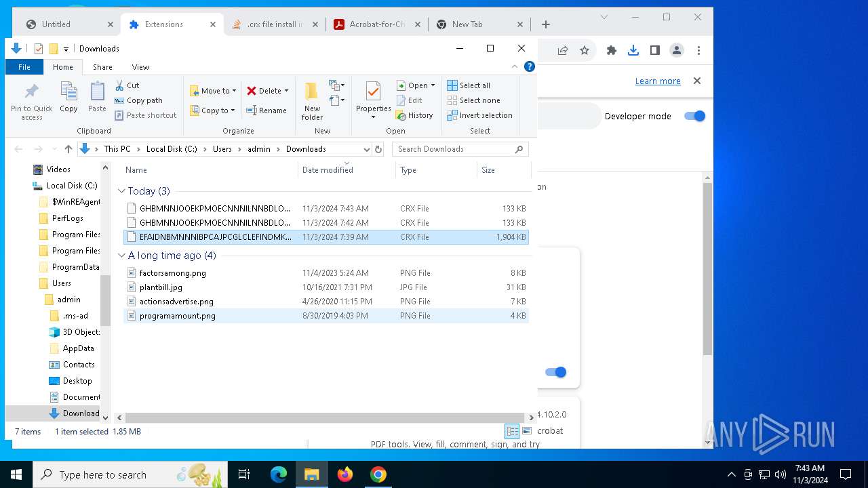Sort by the Date modified column header

click(x=347, y=170)
